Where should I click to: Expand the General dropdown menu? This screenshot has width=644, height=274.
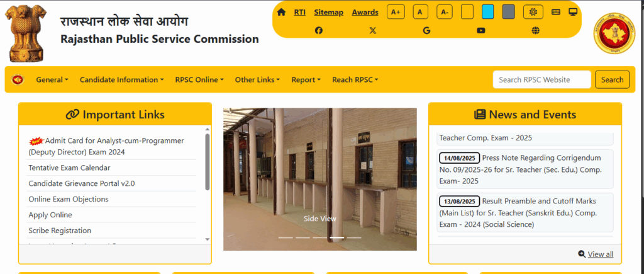click(x=52, y=79)
